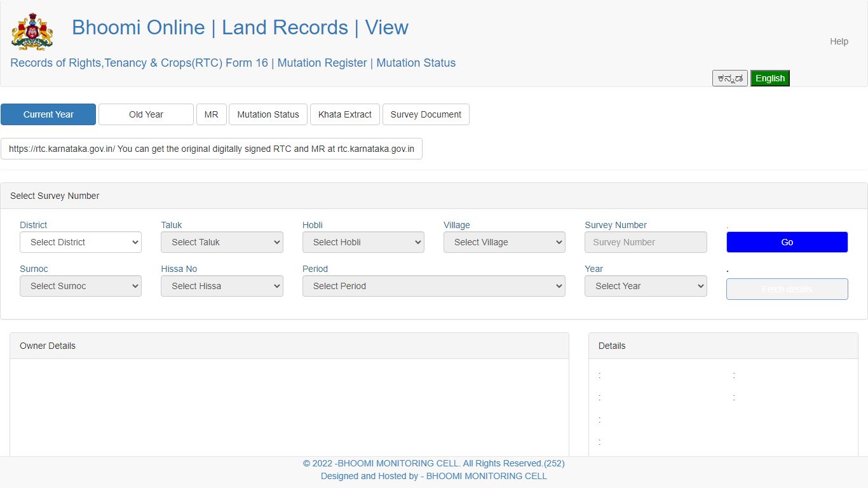The width and height of the screenshot is (868, 488).
Task: Open the MR tab
Action: pyautogui.click(x=212, y=114)
